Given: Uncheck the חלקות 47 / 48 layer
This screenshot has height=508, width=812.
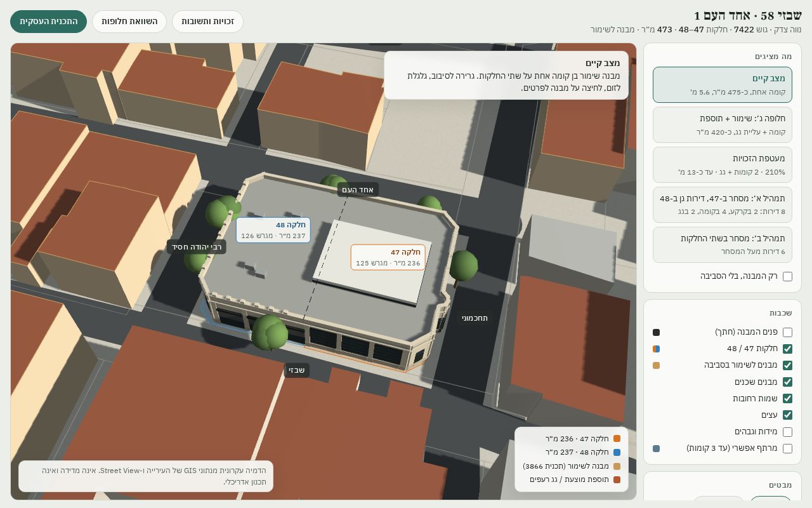Looking at the screenshot, I should click(x=787, y=349).
